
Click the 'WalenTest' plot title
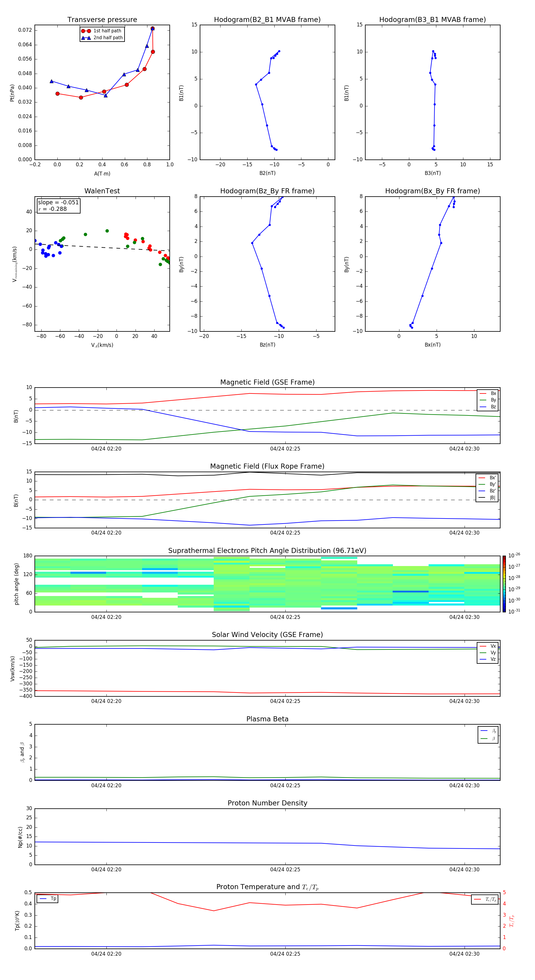(102, 191)
